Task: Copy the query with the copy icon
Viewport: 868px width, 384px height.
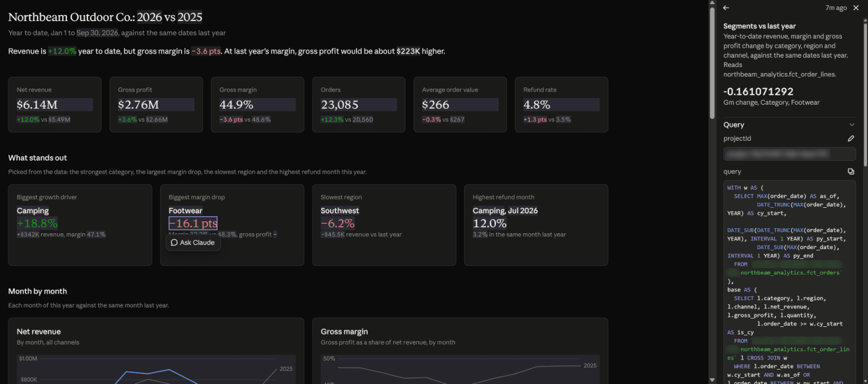Action: pos(851,172)
